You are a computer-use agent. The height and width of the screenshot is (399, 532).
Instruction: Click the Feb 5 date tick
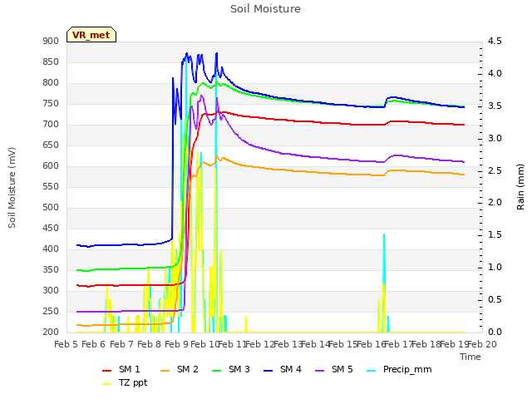[66, 345]
